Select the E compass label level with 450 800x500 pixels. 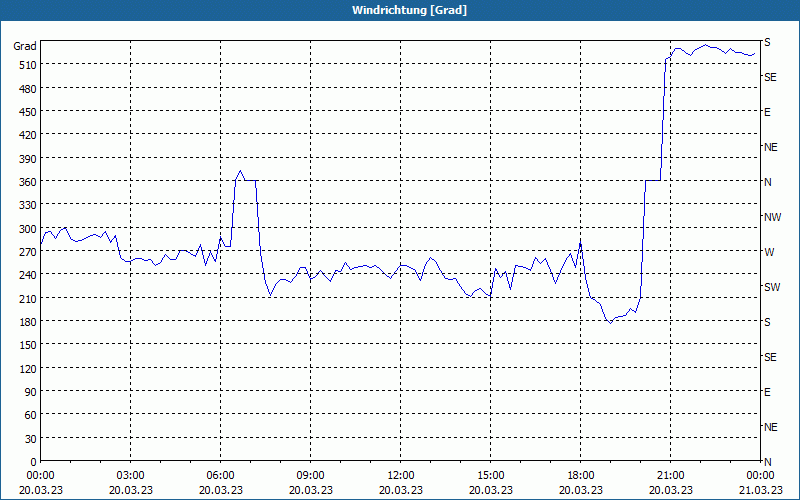pyautogui.click(x=767, y=112)
